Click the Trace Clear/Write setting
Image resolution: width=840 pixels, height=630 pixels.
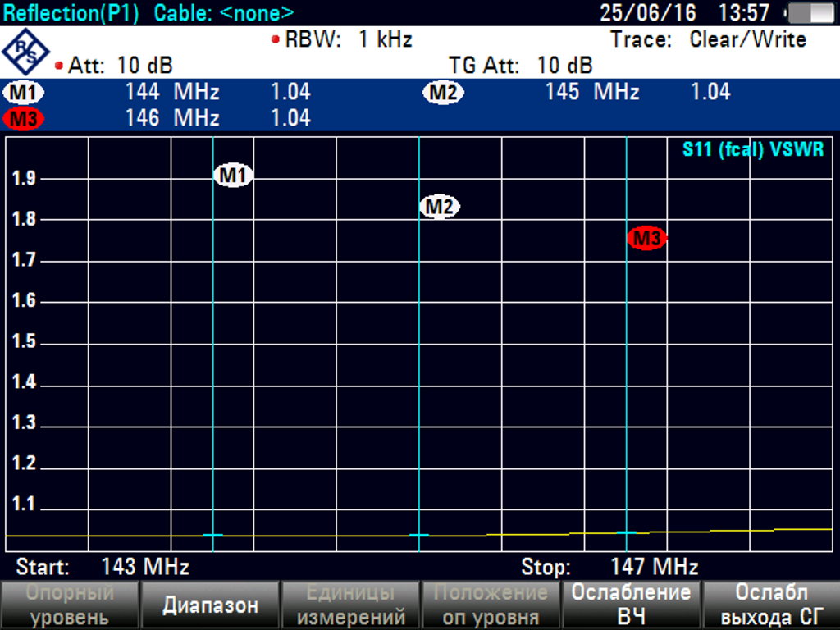pyautogui.click(x=708, y=39)
